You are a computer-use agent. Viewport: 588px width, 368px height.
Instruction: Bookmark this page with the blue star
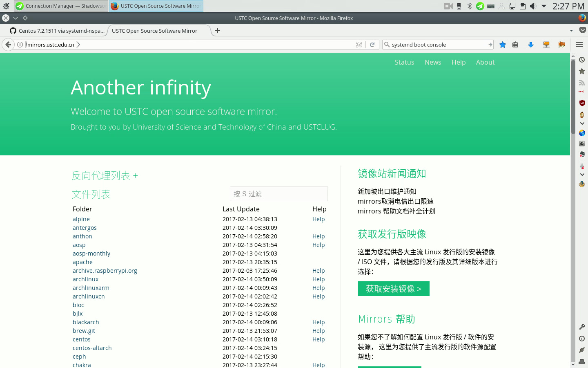pos(503,45)
